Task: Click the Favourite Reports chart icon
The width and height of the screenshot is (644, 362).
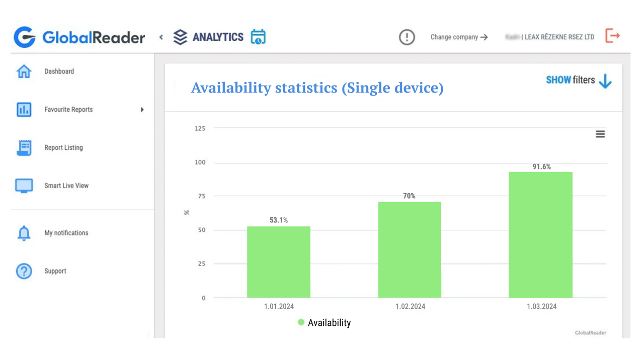Action: (24, 110)
